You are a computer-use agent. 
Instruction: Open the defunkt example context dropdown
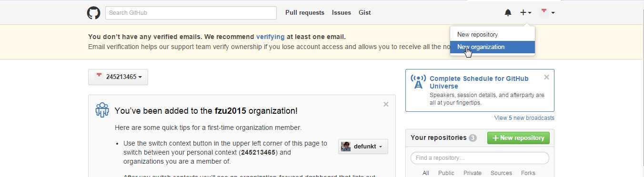click(x=363, y=147)
